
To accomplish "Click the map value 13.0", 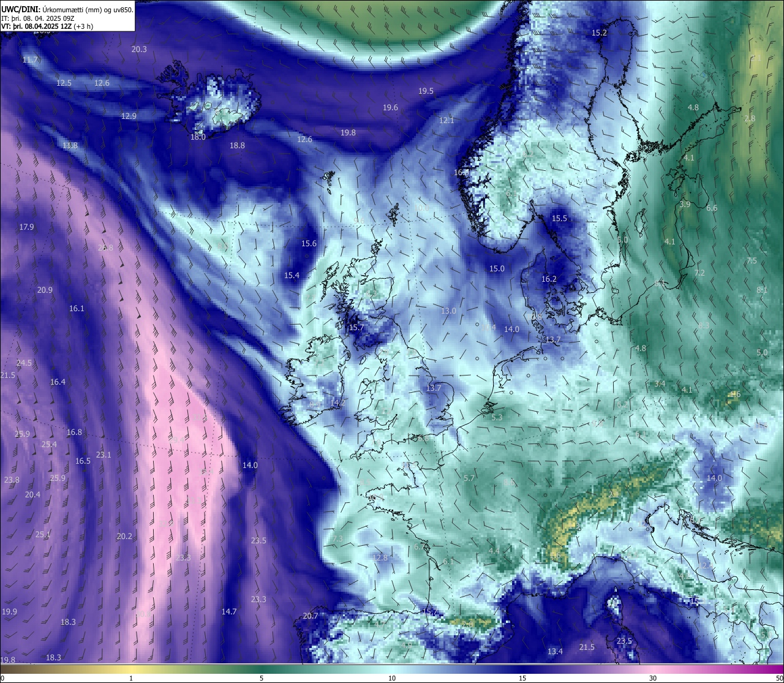I will coord(448,311).
